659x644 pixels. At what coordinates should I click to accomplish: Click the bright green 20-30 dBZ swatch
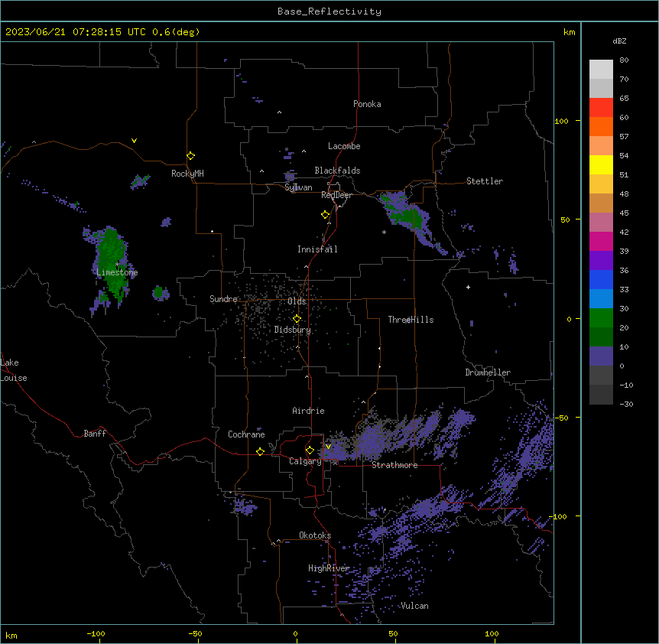601,318
